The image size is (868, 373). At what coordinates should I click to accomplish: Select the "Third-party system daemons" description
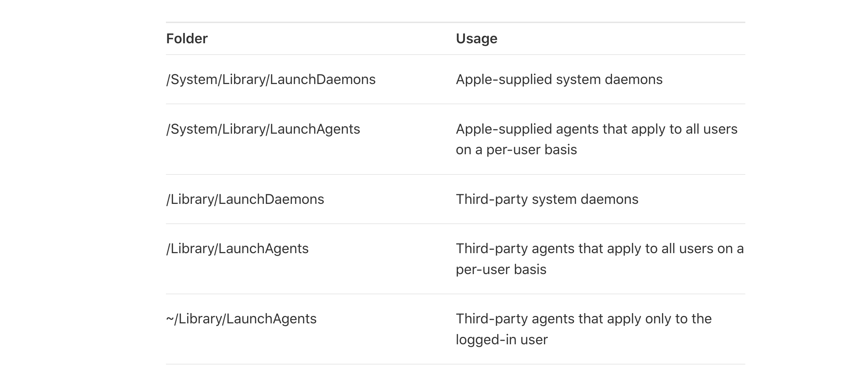coord(547,199)
